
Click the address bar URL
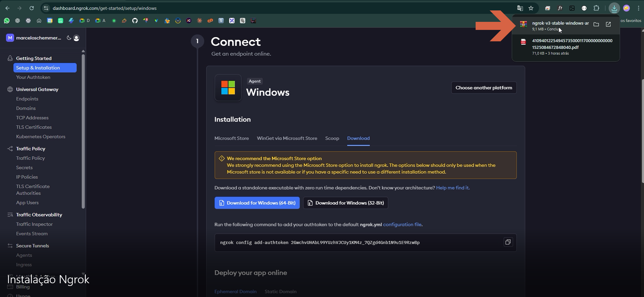tap(104, 8)
